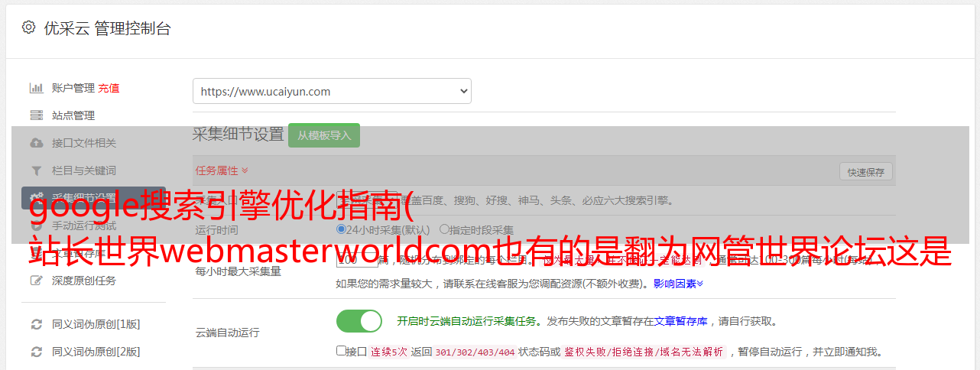Click the green 从模板导入 button
This screenshot has height=370, width=980.
coord(324,135)
